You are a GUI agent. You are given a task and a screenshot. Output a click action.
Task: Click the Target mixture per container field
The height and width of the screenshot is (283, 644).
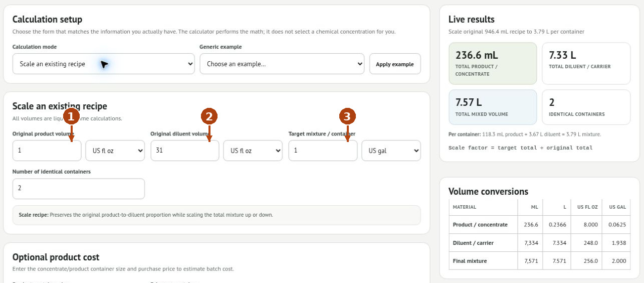click(x=323, y=151)
